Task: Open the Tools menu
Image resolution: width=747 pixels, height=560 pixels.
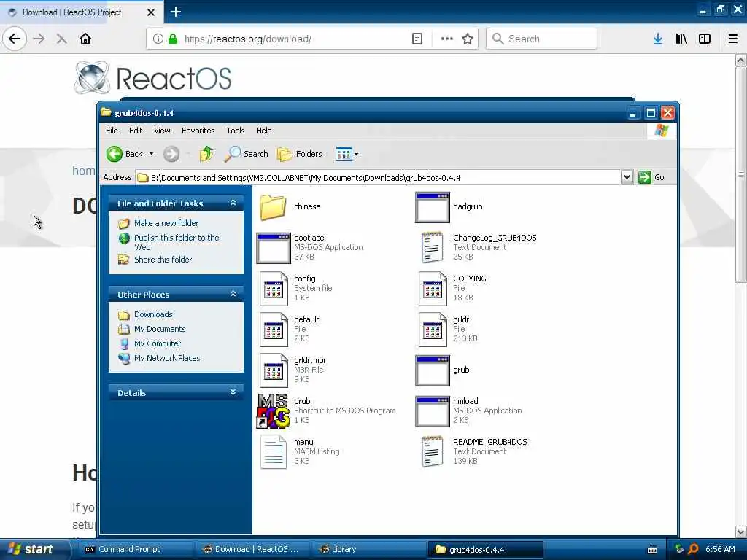Action: tap(236, 131)
